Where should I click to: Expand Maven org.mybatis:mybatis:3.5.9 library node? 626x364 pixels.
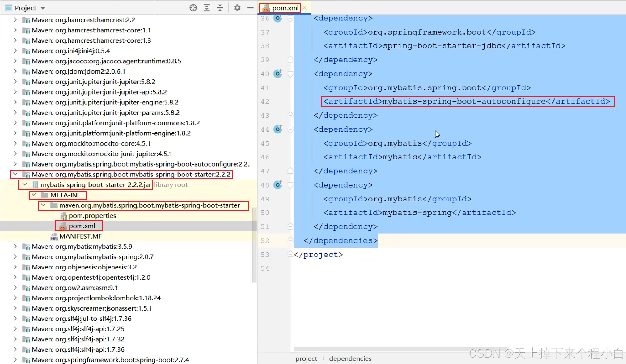coord(15,246)
